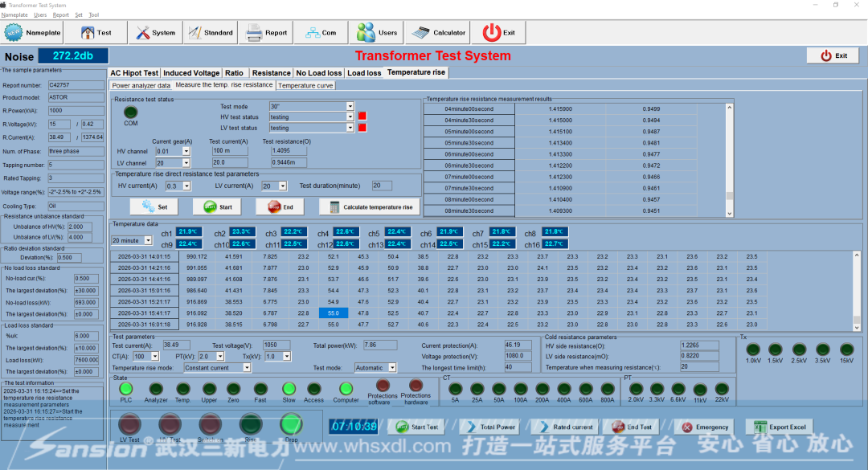Expand the Temperature rise mode dropdown

coord(247,368)
